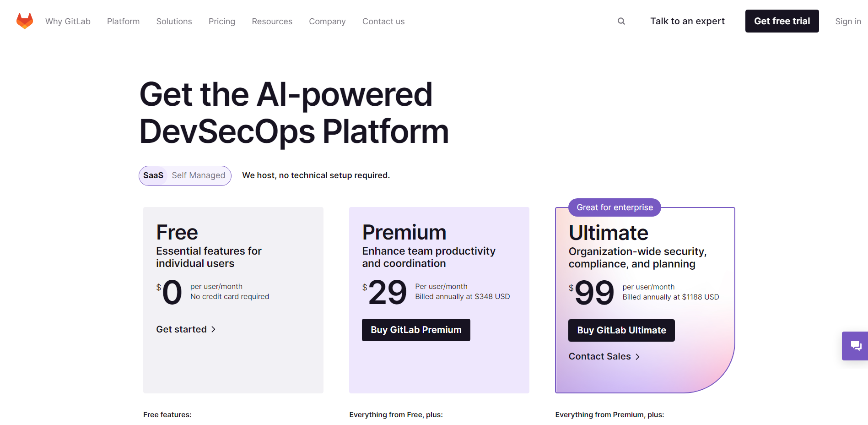Click the arrow next to Get started
Viewport: 868px width, 425px height.
click(213, 329)
